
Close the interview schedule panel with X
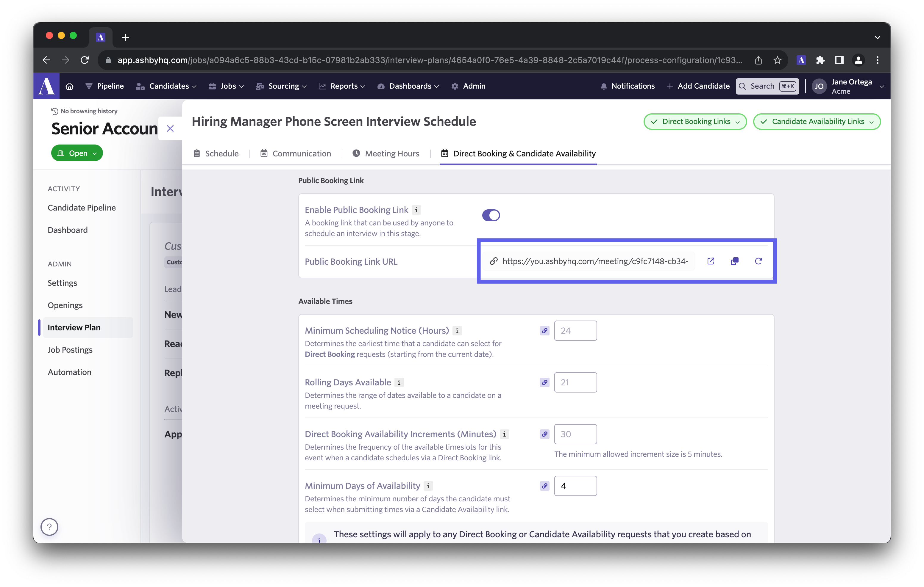point(170,128)
